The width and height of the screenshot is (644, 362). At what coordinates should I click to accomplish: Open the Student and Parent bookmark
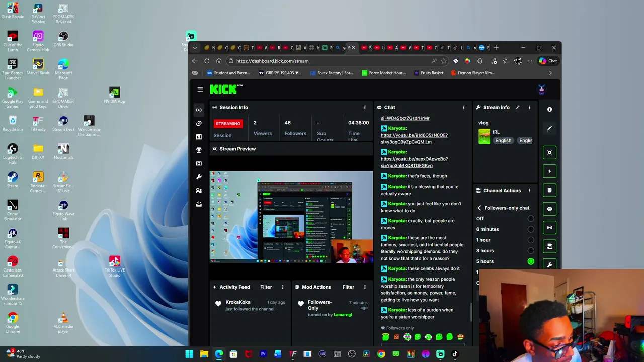click(x=228, y=73)
